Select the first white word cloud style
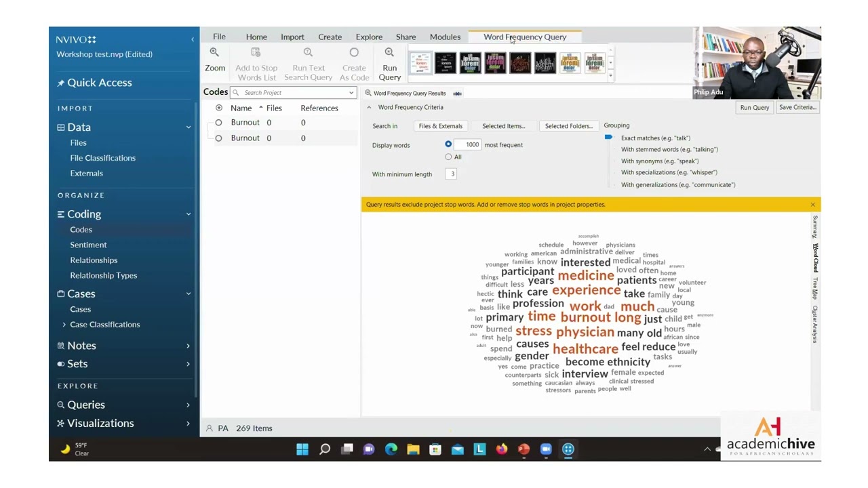This screenshot has width=868, height=488. [420, 63]
